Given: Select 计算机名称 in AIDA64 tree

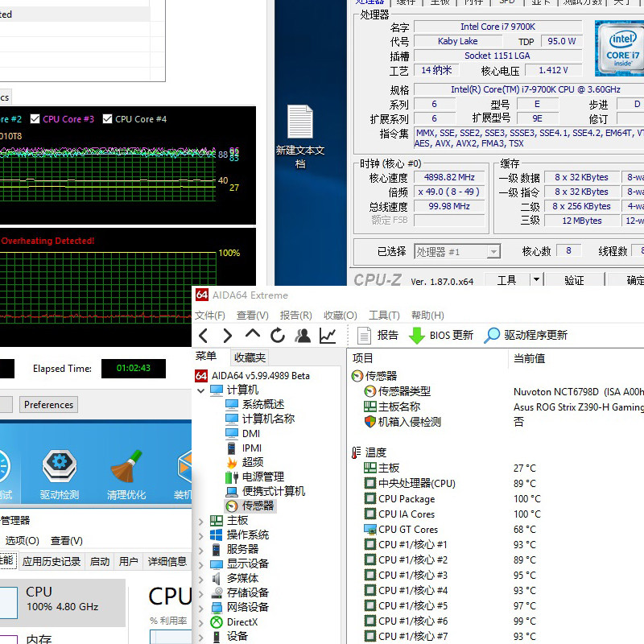Looking at the screenshot, I should point(260,419).
